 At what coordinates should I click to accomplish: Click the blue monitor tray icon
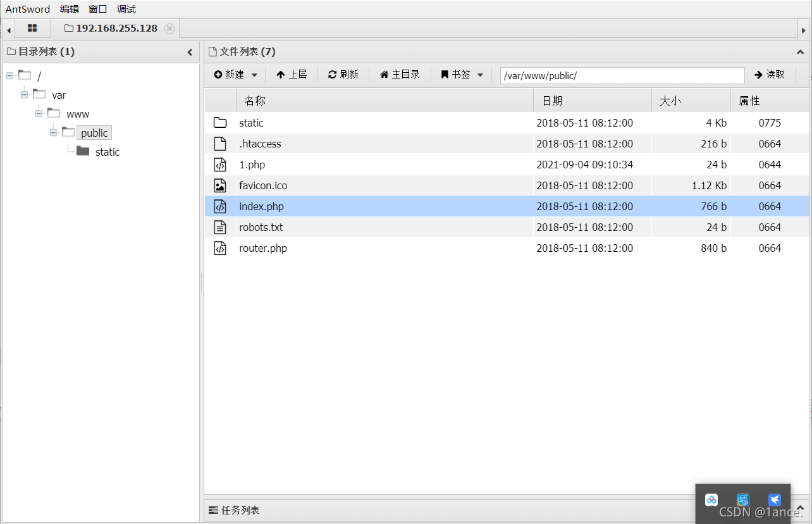[743, 500]
